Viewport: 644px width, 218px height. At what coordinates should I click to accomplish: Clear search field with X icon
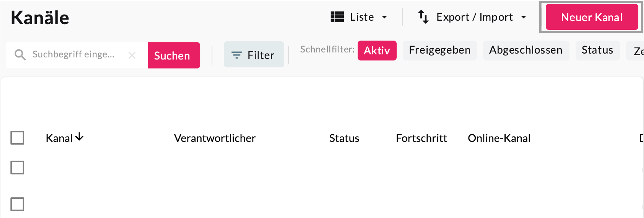(x=132, y=55)
